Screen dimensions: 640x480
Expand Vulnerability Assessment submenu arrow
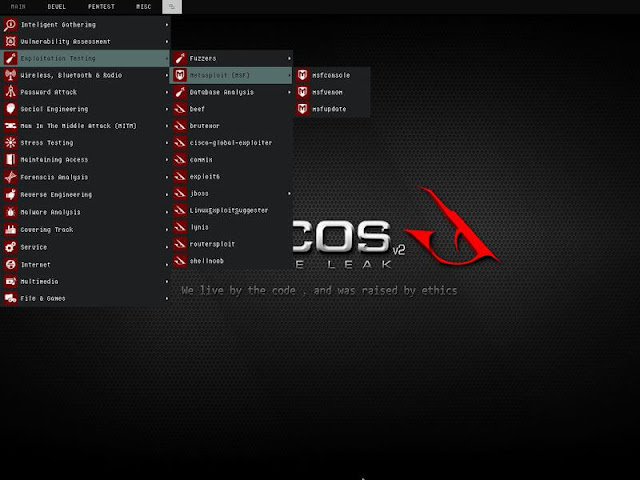pyautogui.click(x=167, y=41)
